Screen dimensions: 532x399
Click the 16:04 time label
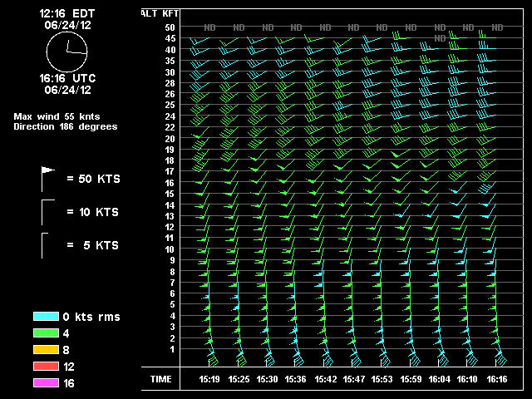[440, 379]
